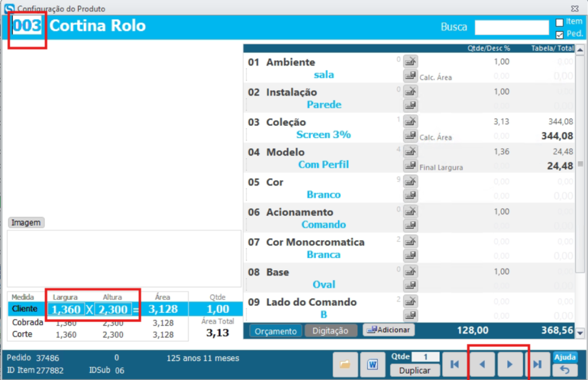Uncheck the Ped. search checkbox
Screen dimensions: 588x380
tap(559, 34)
